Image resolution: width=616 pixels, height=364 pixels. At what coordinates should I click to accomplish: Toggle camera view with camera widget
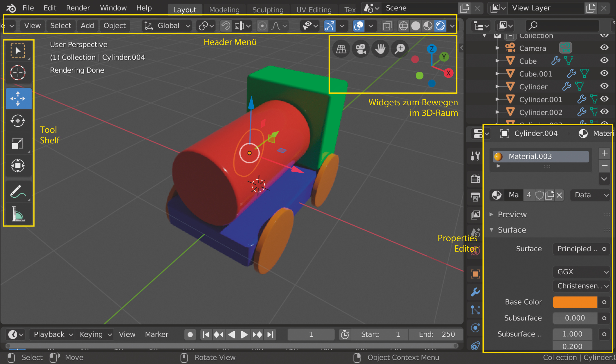pyautogui.click(x=361, y=49)
